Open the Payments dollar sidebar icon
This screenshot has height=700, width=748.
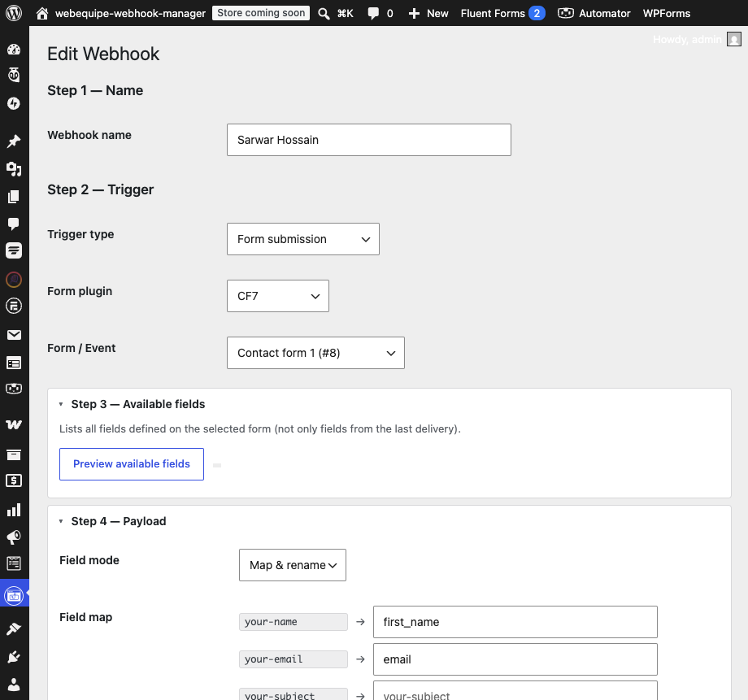tap(14, 480)
